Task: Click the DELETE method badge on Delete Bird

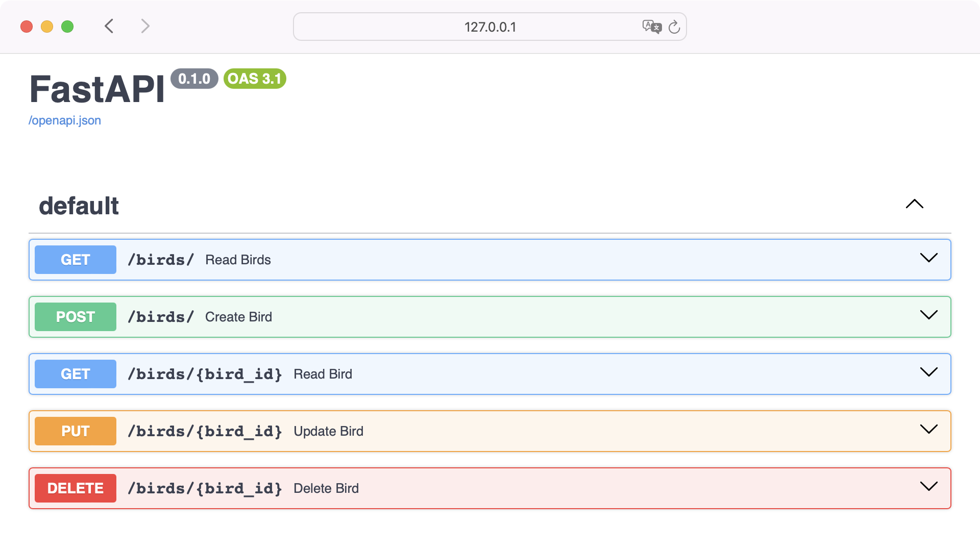Action: click(75, 488)
